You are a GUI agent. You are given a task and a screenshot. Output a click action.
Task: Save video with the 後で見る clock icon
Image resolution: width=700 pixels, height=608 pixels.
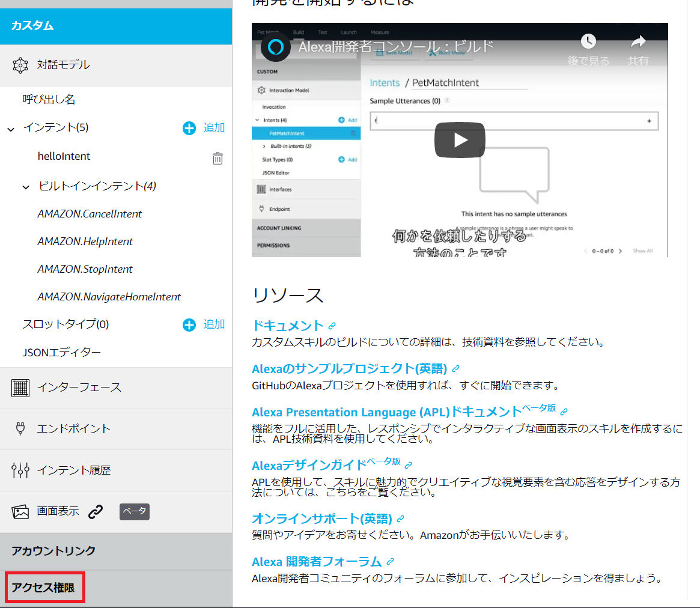[588, 42]
